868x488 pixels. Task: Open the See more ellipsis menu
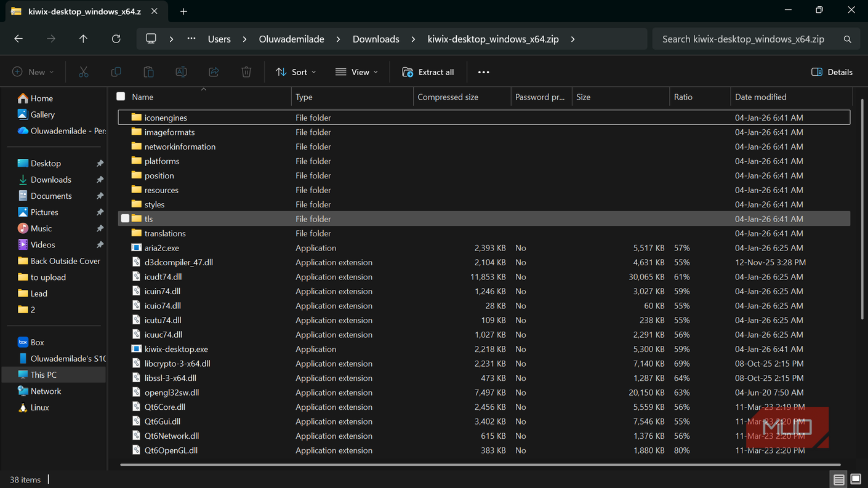point(484,72)
